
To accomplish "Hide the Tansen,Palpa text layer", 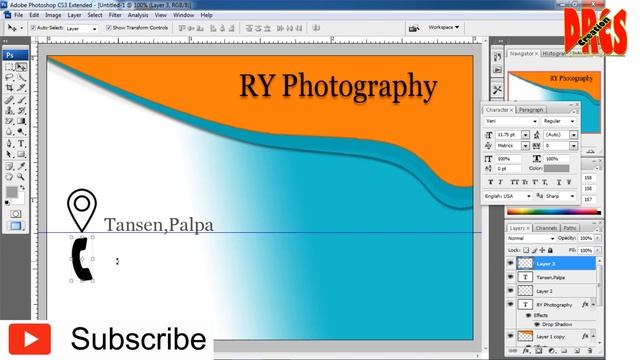I will [x=510, y=277].
